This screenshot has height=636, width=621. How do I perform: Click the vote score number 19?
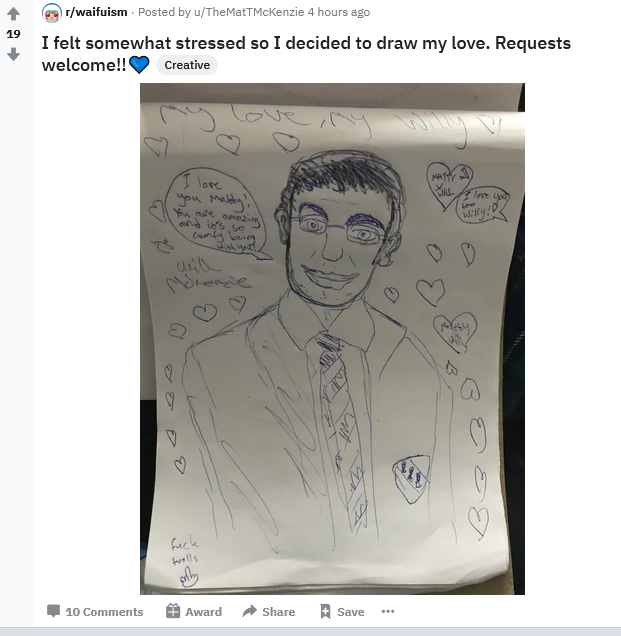[13, 34]
